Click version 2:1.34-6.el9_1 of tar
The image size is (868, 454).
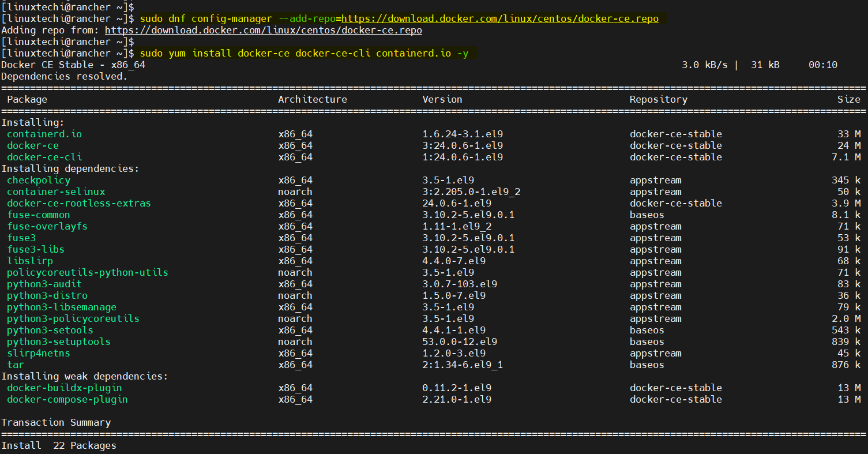click(x=463, y=365)
